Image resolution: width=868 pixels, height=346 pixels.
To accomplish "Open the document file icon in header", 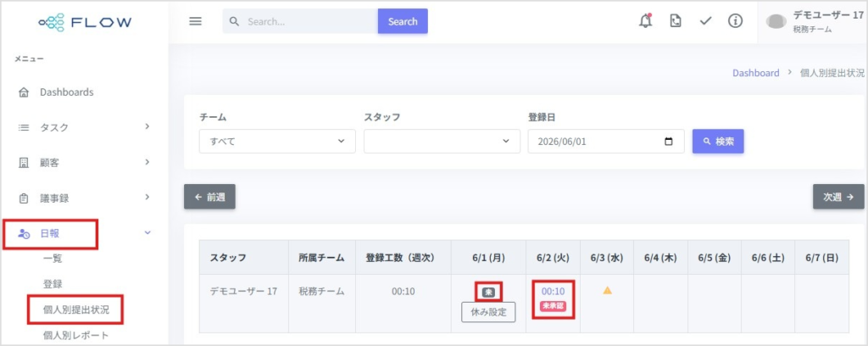I will point(676,21).
